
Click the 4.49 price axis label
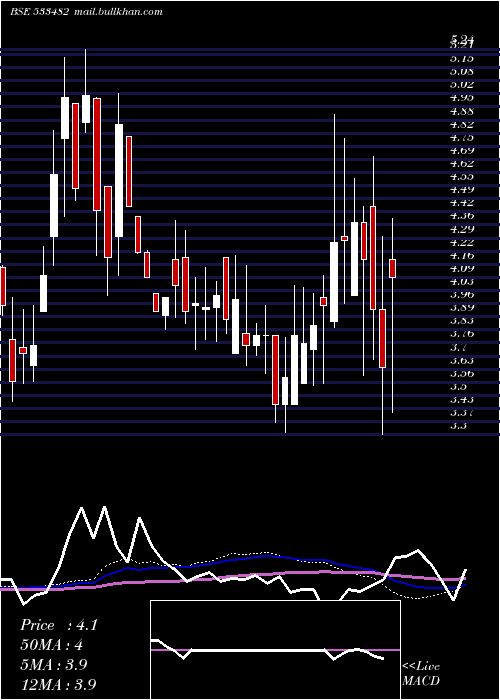pyautogui.click(x=462, y=190)
